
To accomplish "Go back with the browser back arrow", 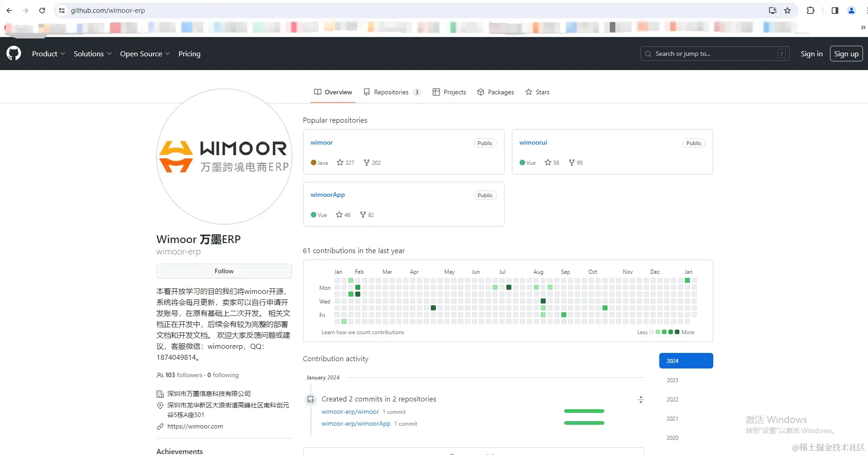I will click(9, 11).
